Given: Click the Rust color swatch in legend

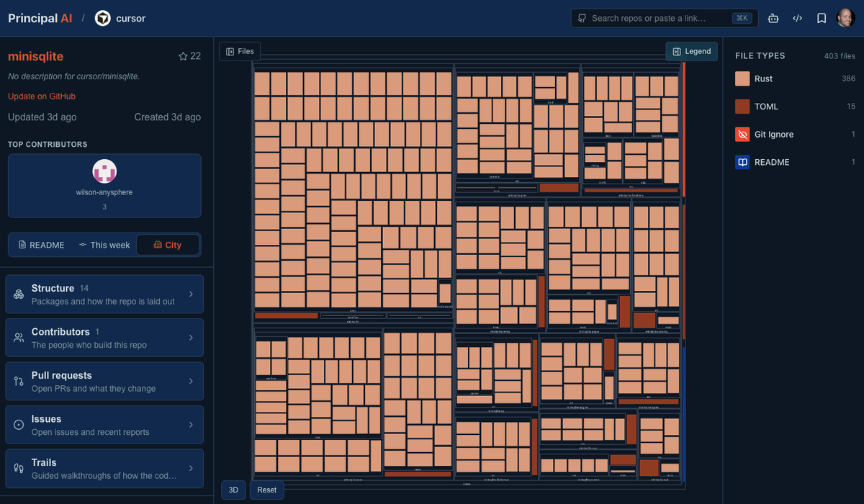Looking at the screenshot, I should point(742,79).
